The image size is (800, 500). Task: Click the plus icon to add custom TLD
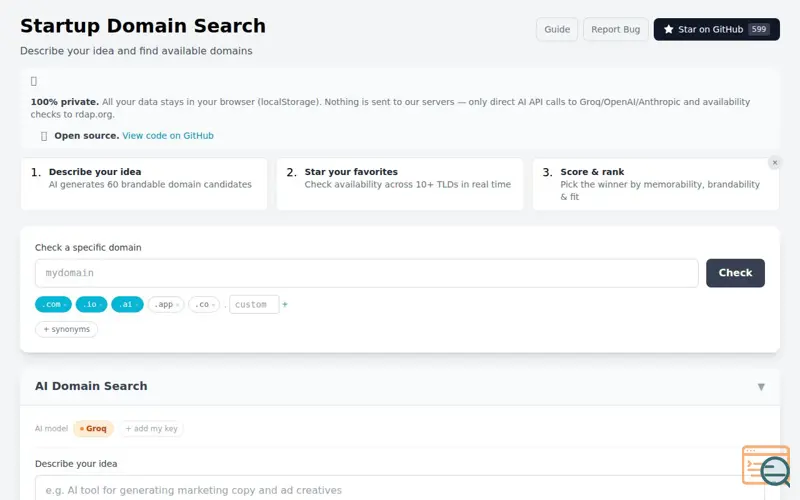pyautogui.click(x=285, y=305)
